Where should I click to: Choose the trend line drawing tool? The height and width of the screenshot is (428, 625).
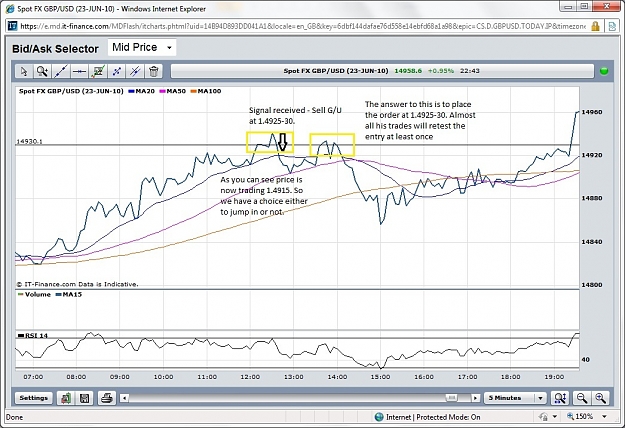pos(61,71)
